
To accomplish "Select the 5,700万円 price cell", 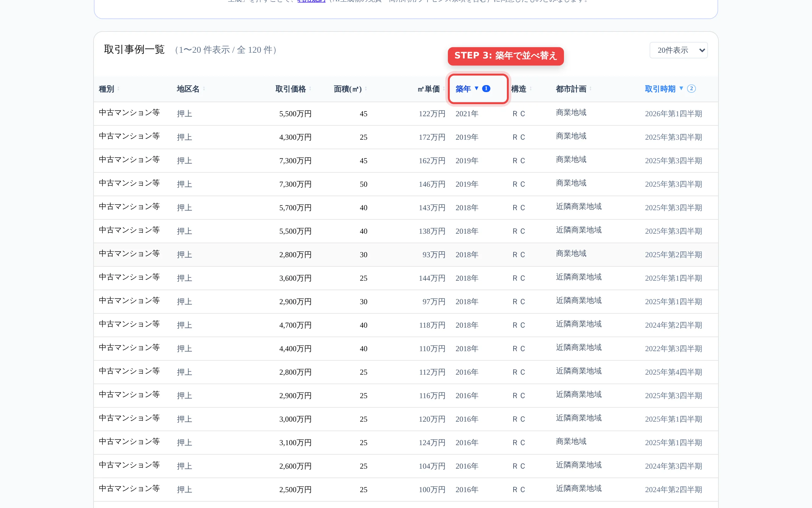I will 295,208.
